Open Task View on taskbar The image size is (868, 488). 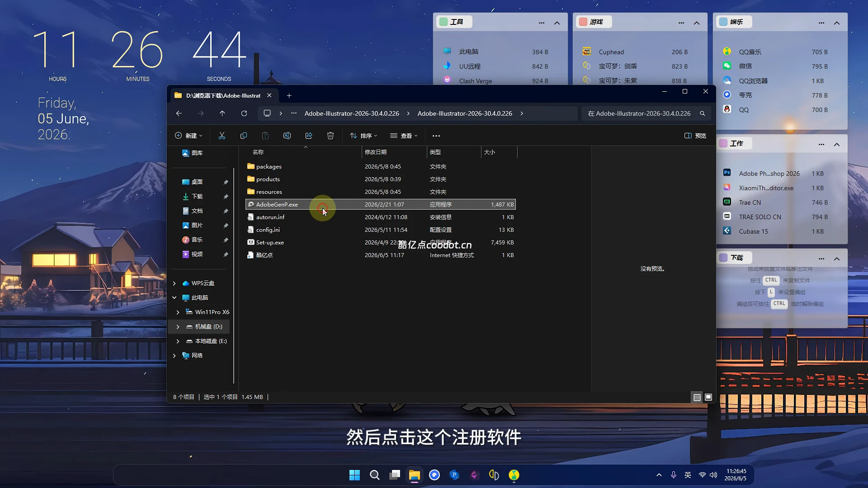(x=395, y=475)
